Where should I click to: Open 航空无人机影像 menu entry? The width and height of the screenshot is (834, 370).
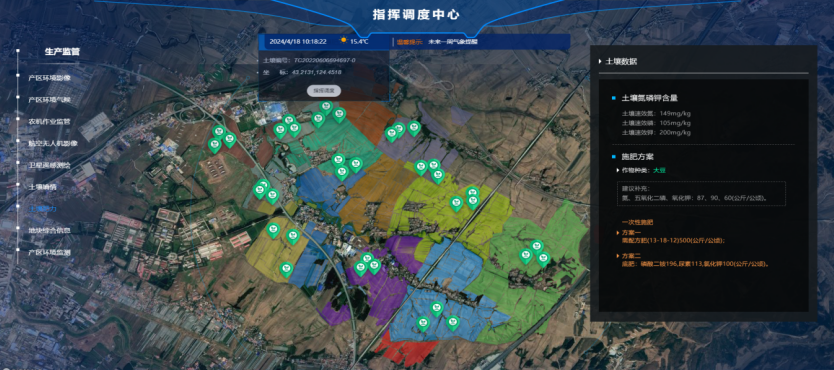(53, 143)
